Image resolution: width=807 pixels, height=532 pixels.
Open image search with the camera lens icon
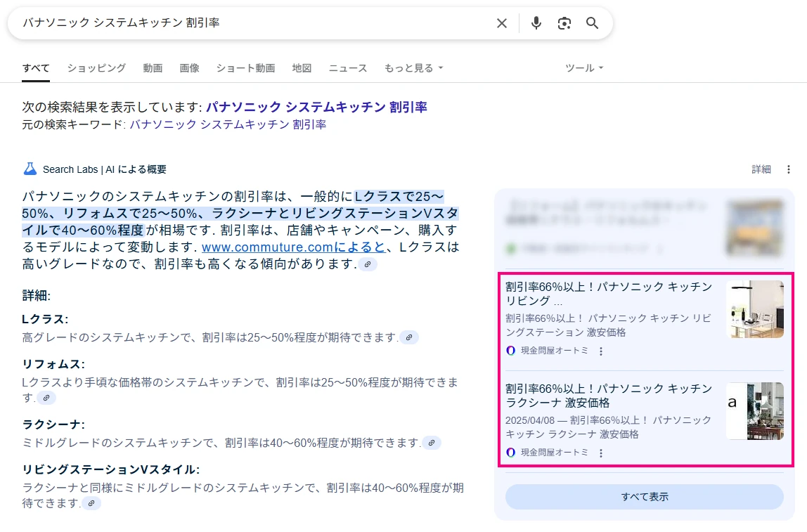pos(564,23)
